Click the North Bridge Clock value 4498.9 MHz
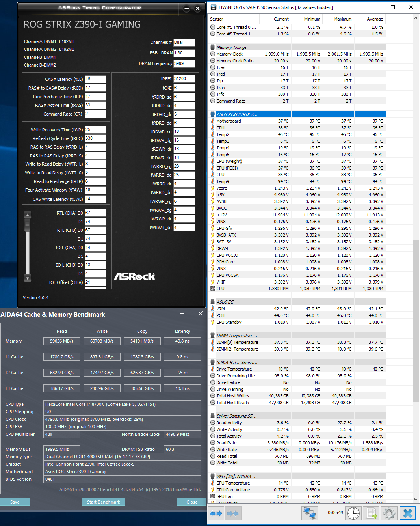420x526 pixels. click(x=182, y=434)
